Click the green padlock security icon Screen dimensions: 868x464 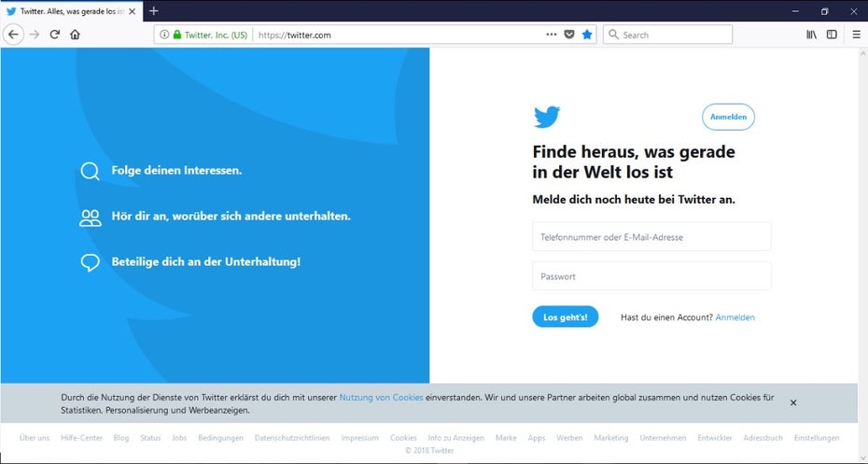click(x=177, y=35)
